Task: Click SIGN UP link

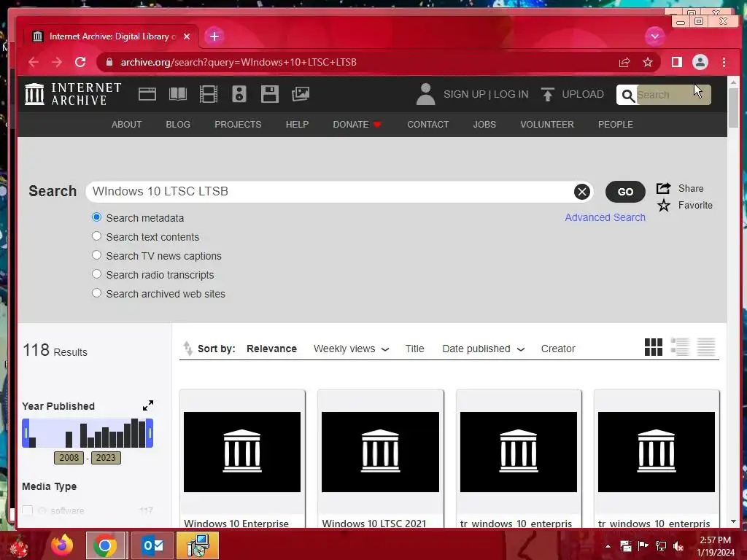Action: pyautogui.click(x=464, y=94)
